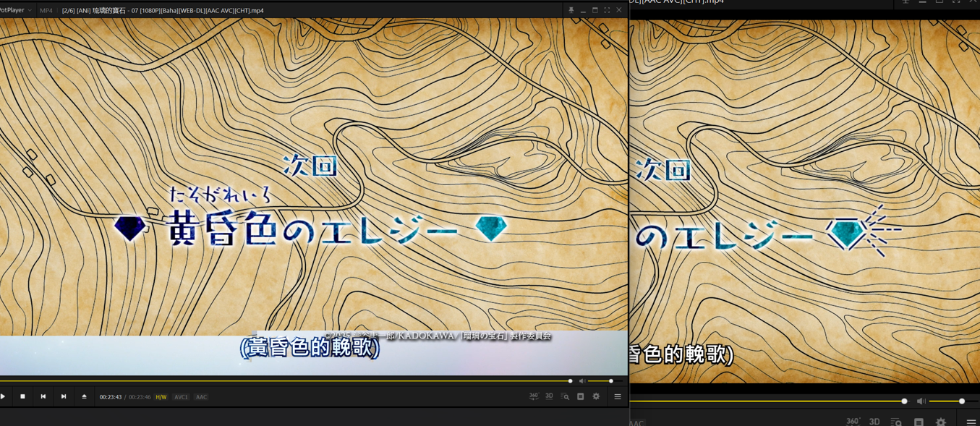Image resolution: width=980 pixels, height=426 pixels.
Task: Click the MP4 format label in title bar
Action: point(46,11)
